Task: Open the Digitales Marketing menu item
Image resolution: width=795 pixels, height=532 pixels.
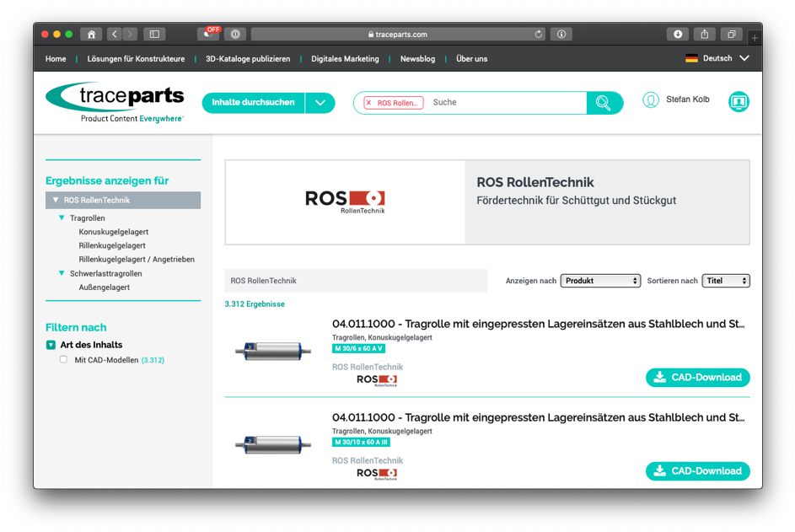Action: (x=345, y=59)
